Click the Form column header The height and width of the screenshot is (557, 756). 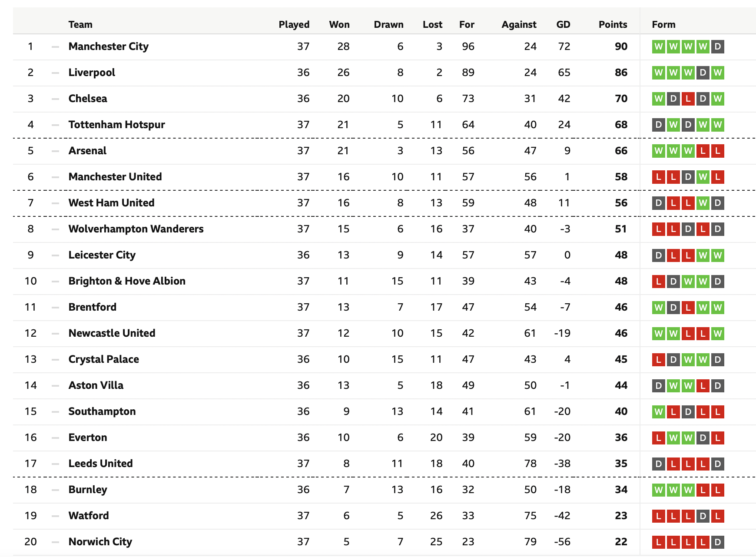pos(663,24)
